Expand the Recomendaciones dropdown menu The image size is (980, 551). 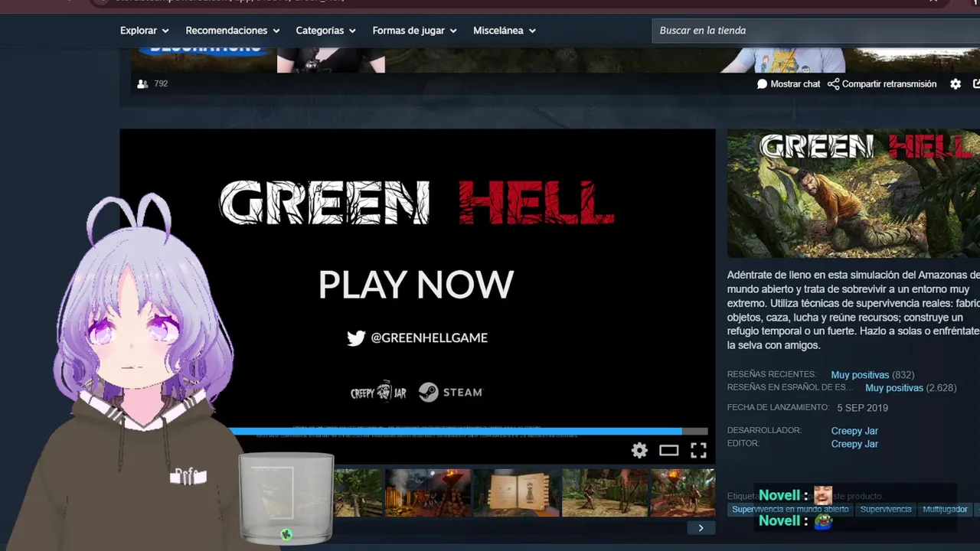pos(233,31)
